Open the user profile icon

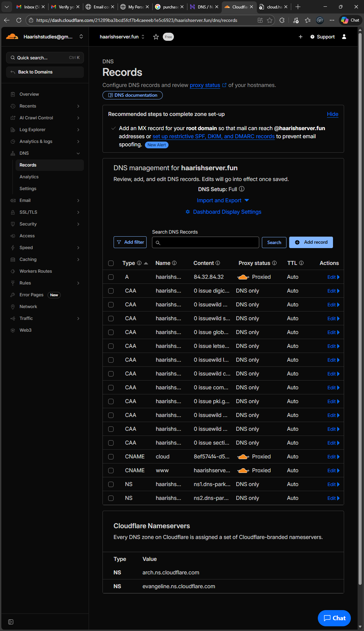pos(344,37)
